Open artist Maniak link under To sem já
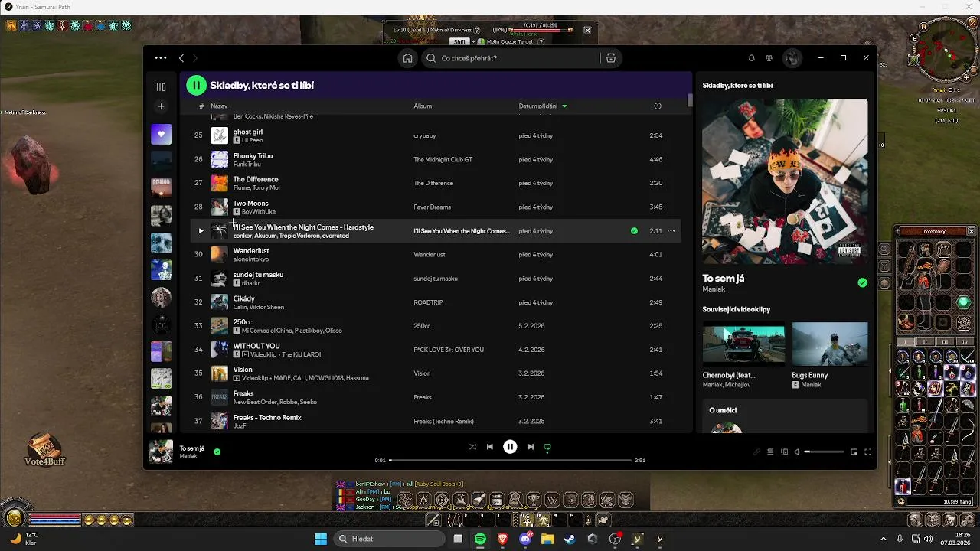The image size is (980, 551). (713, 289)
